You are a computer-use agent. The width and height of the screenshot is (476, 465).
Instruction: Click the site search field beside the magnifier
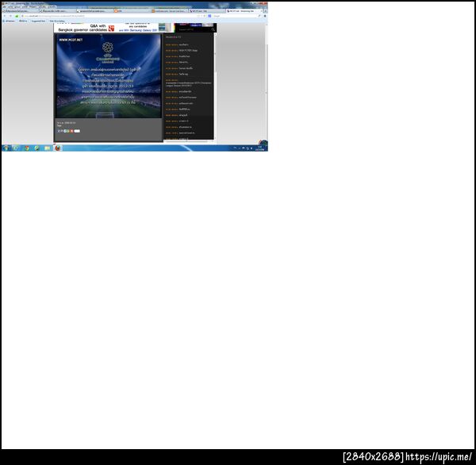pyautogui.click(x=194, y=29)
